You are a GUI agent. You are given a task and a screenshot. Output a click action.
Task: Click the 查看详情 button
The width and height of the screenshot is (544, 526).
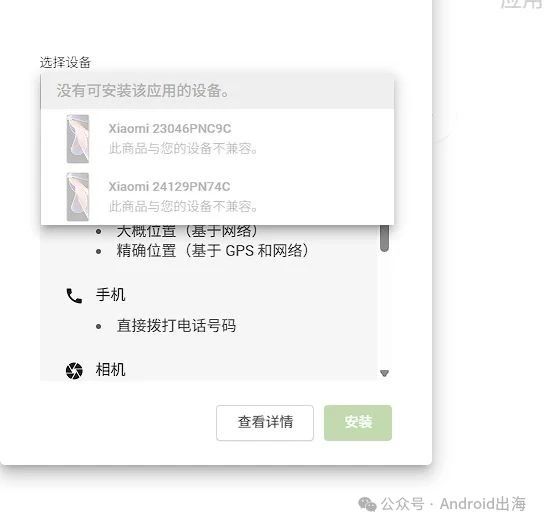tap(265, 423)
